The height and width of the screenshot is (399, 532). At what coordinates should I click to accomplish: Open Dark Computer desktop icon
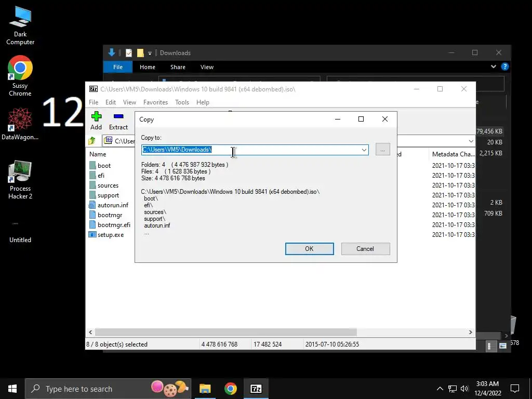pos(20,26)
